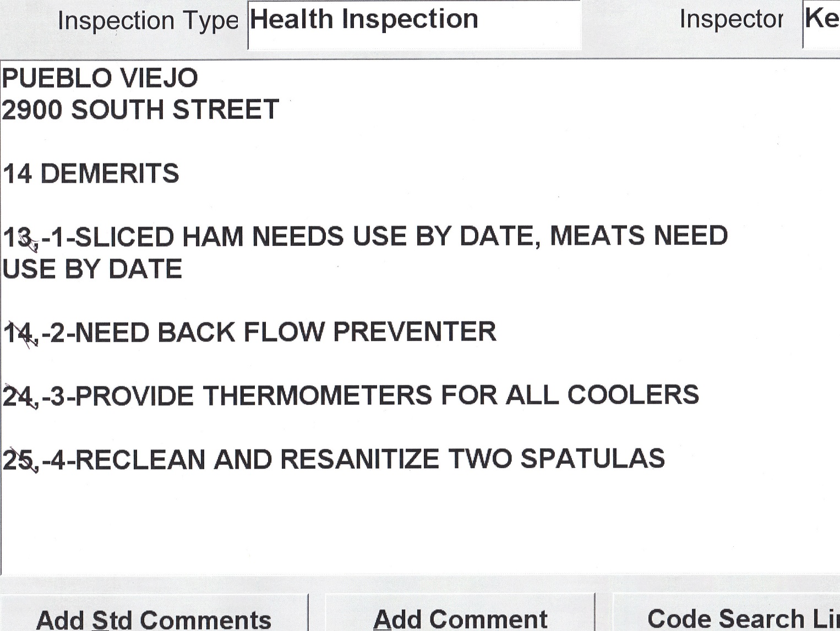Image resolution: width=840 pixels, height=631 pixels.
Task: Place cursor on PUEBLO VIEJO line
Action: 100,78
